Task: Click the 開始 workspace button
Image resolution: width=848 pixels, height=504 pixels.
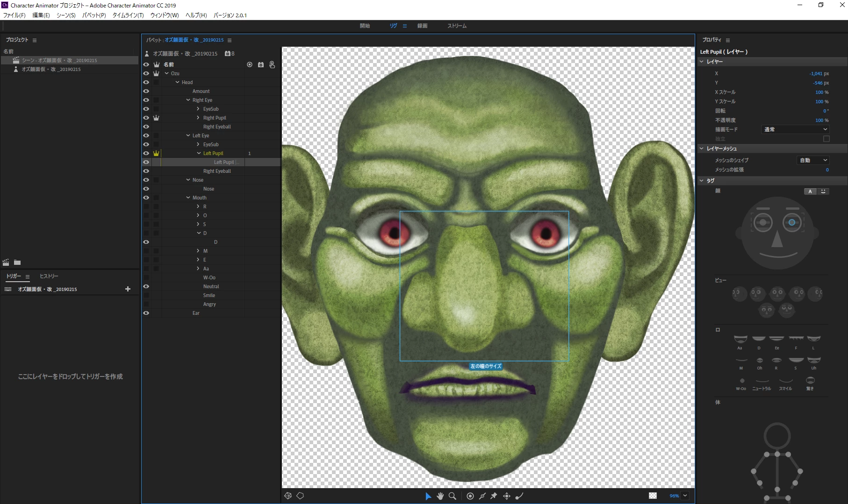Action: click(x=365, y=26)
